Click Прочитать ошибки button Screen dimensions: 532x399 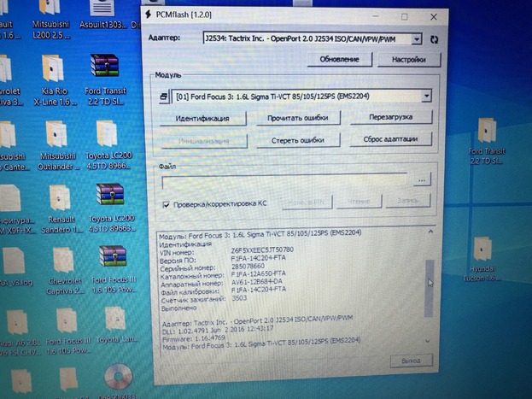click(x=298, y=118)
